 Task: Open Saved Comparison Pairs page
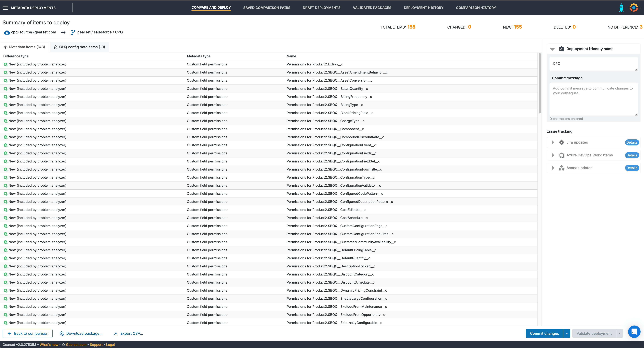[267, 8]
